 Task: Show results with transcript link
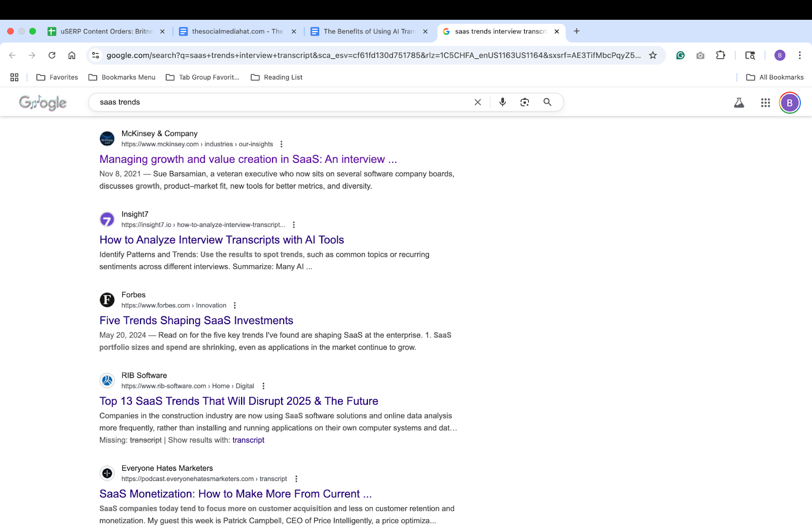(x=249, y=440)
